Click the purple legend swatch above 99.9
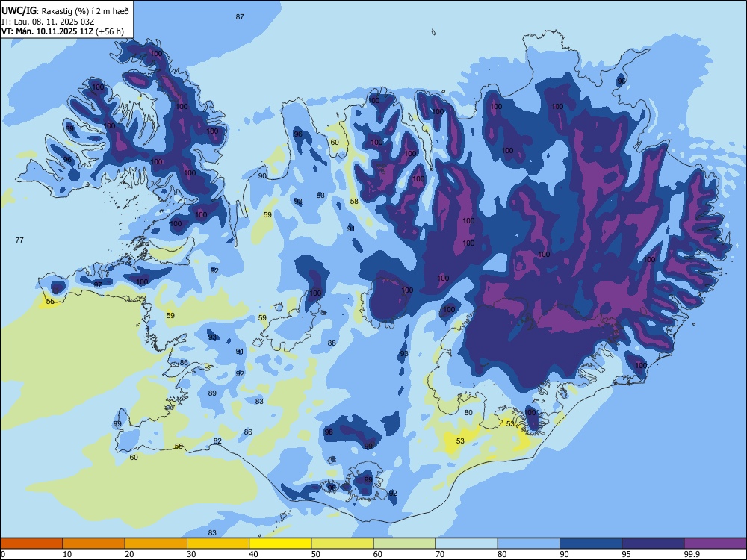 click(715, 544)
